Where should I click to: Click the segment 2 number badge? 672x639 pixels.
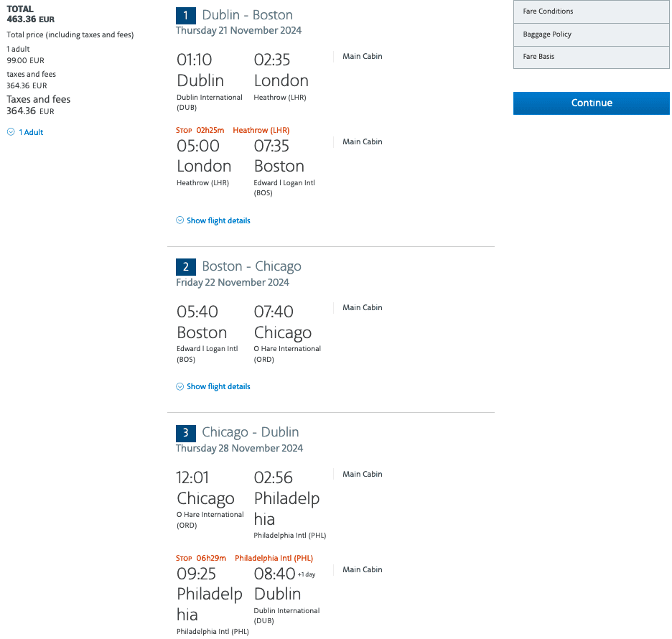186,267
